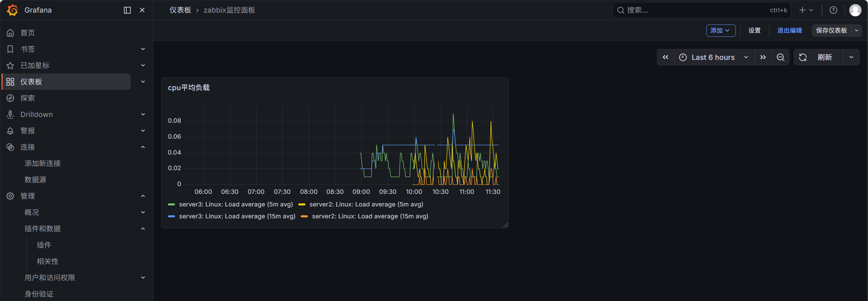
Task: Shift time range forwards
Action: click(763, 57)
